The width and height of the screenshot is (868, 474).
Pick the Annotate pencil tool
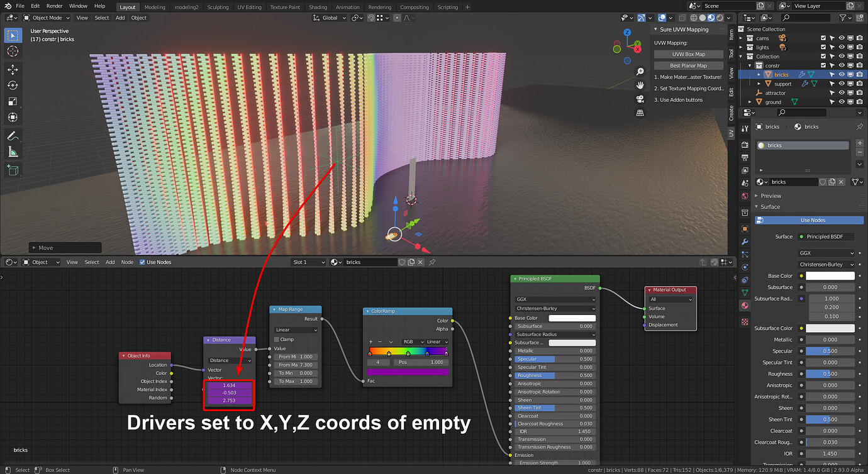point(13,136)
